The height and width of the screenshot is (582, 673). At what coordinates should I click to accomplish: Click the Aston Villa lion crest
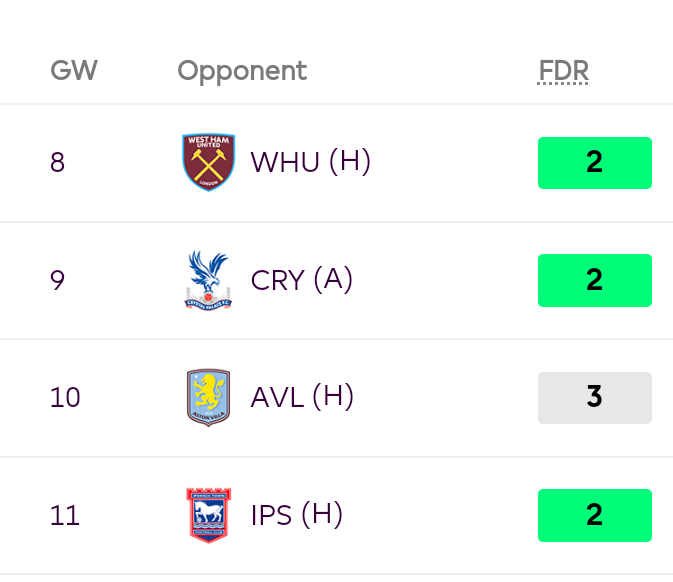(x=209, y=397)
